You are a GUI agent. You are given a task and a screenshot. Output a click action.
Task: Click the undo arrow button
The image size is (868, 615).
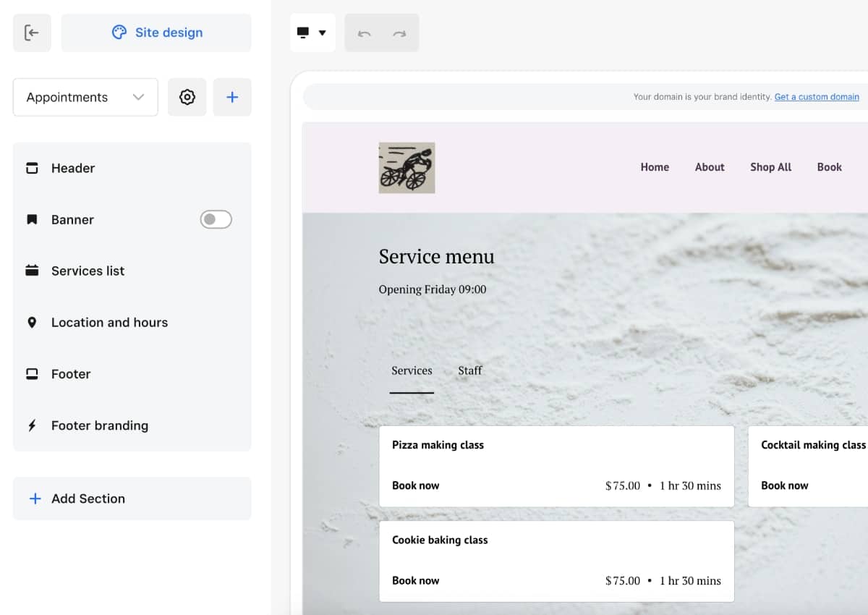click(364, 33)
